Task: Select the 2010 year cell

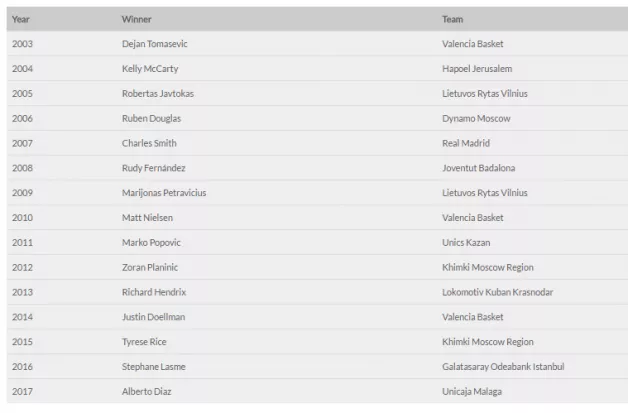Action: tap(22, 217)
